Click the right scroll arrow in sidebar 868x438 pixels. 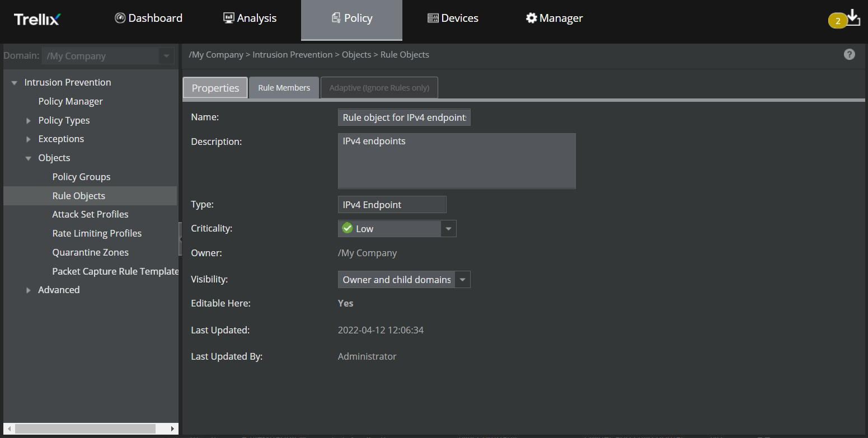[x=172, y=429]
